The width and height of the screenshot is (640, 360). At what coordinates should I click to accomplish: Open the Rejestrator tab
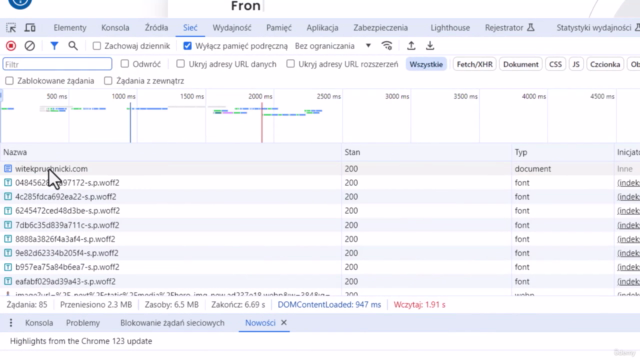click(x=509, y=28)
